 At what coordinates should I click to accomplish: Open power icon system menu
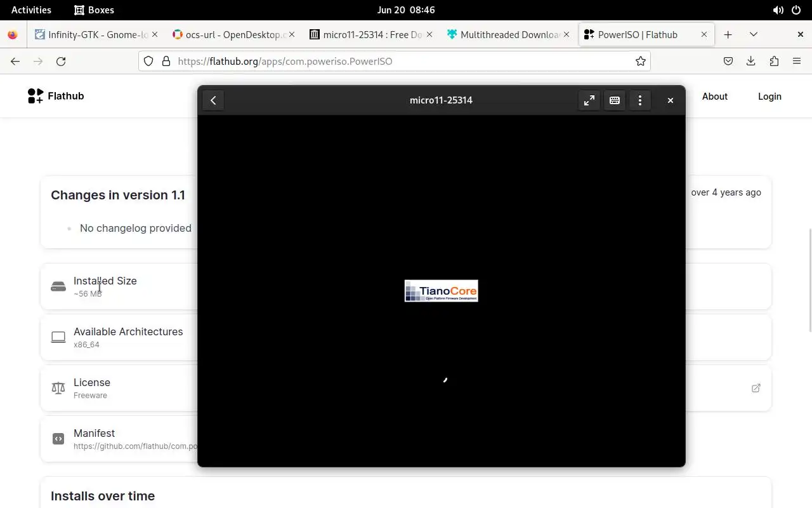(797, 10)
